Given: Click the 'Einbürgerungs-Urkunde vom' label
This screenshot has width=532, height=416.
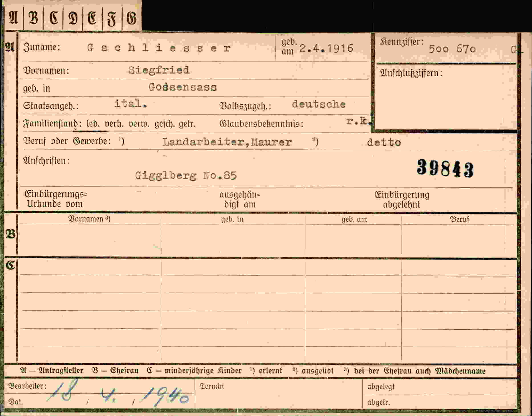Looking at the screenshot, I should (56, 199).
